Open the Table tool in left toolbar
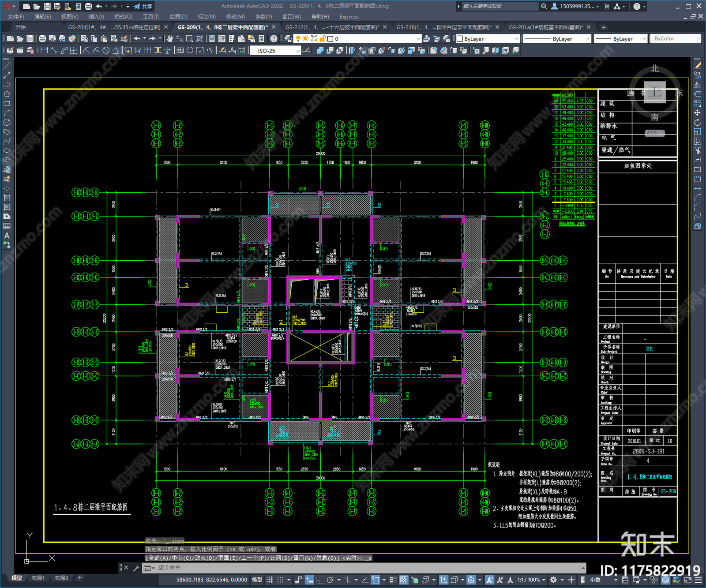The width and height of the screenshot is (706, 588). coord(7,226)
